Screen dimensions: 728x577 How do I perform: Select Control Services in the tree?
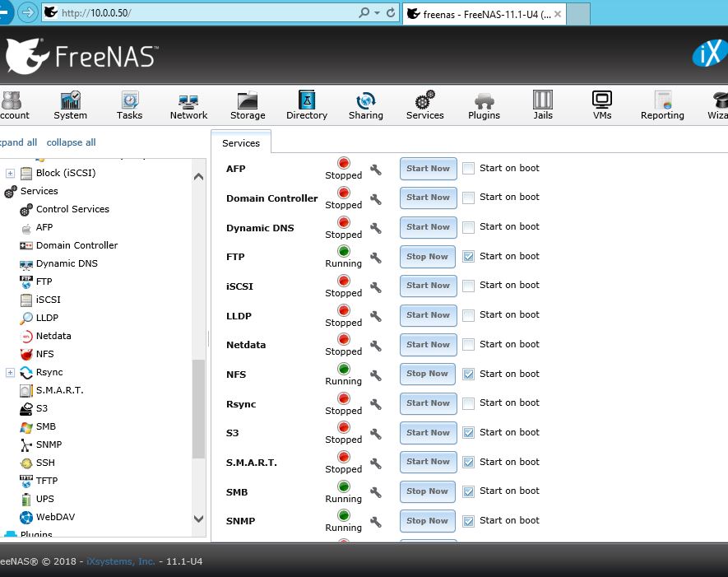point(72,209)
